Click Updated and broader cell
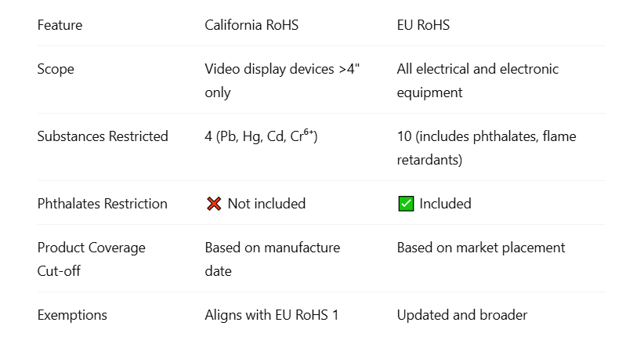This screenshot has width=644, height=344. tap(461, 315)
